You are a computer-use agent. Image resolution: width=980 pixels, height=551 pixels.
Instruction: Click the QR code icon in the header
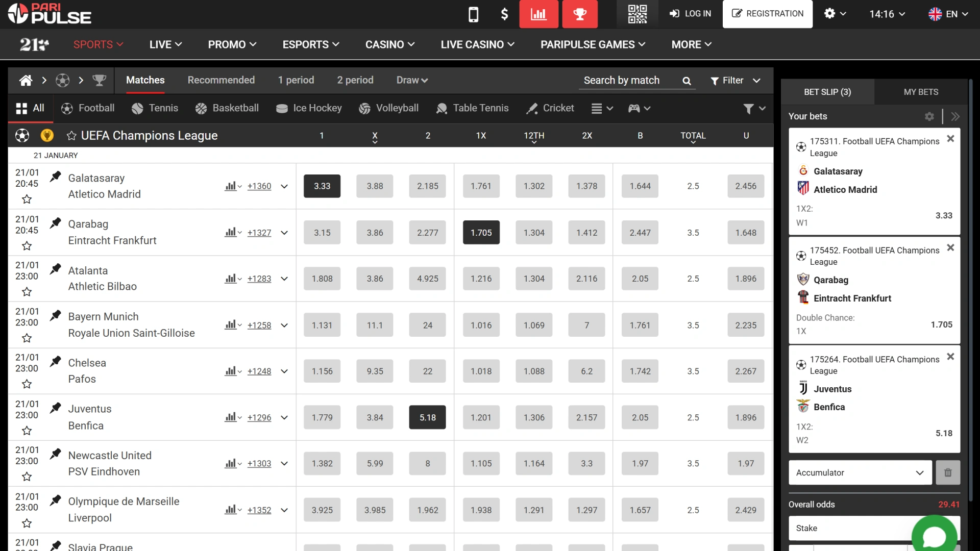coord(636,14)
